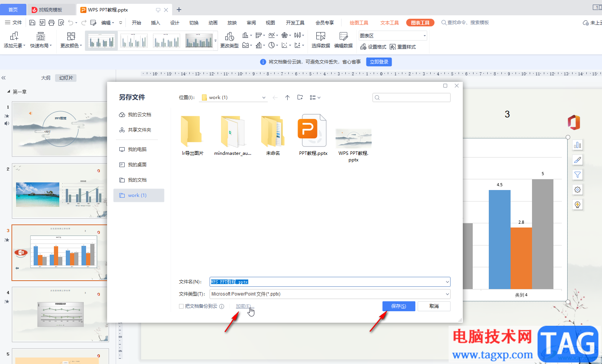Open 编辑 dropdown in toolbar
The image size is (602, 364).
pyautogui.click(x=107, y=23)
